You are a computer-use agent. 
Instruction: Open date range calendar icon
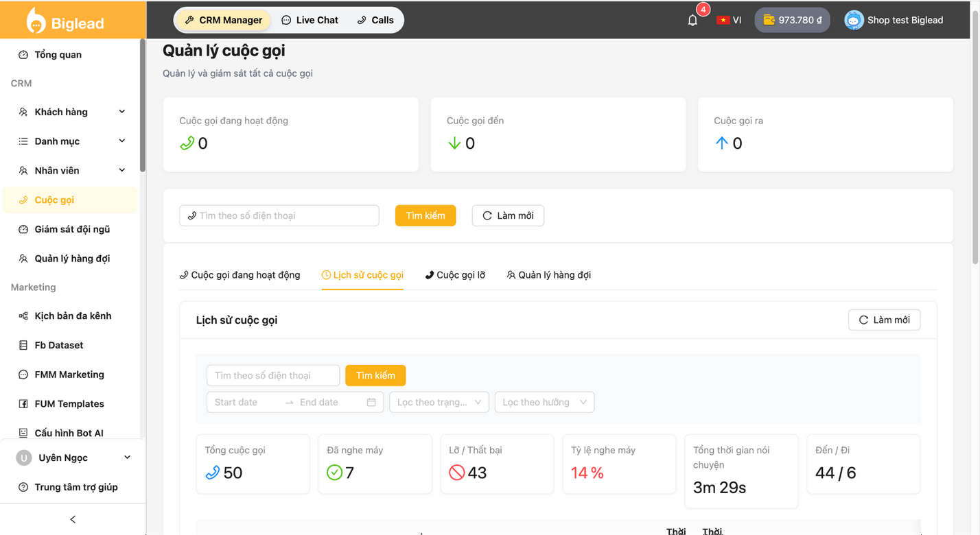coord(371,402)
